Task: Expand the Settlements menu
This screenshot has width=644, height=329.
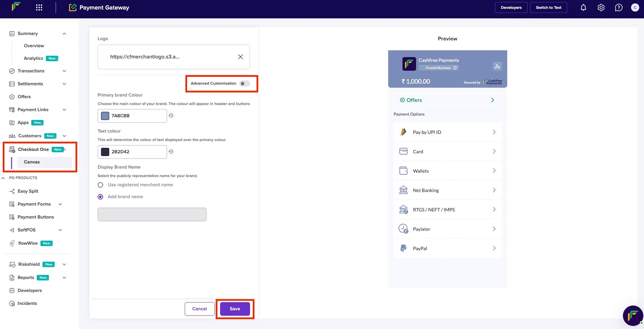Action: (64, 84)
